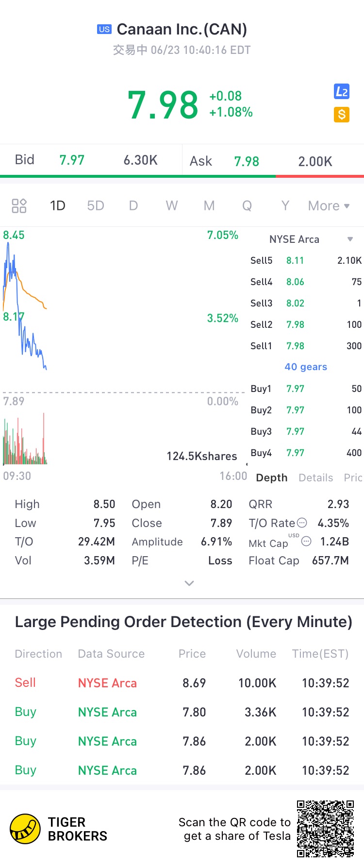Tap NYSE Arca in the Sell order row

click(x=107, y=683)
